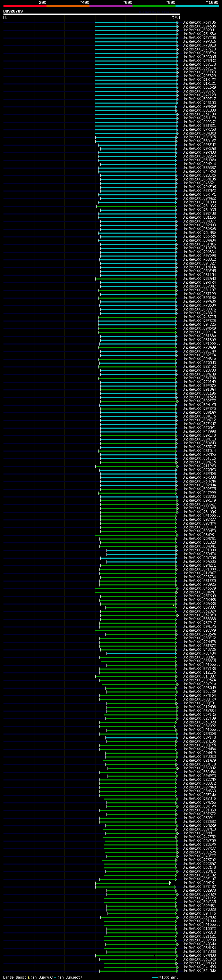Viewport: 222px width, 980px height.
Task: Select label UniRef100_Q1V8X7
Action: coord(199,573)
